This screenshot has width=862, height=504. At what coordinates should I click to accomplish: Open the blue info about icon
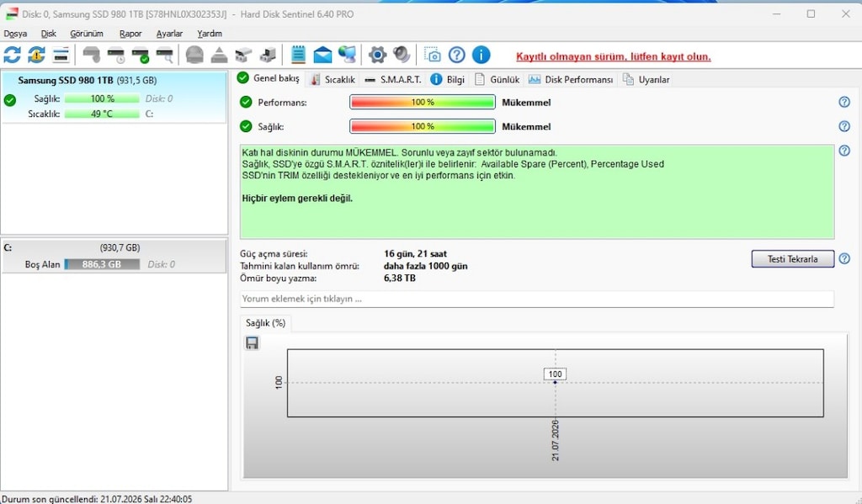tap(481, 55)
